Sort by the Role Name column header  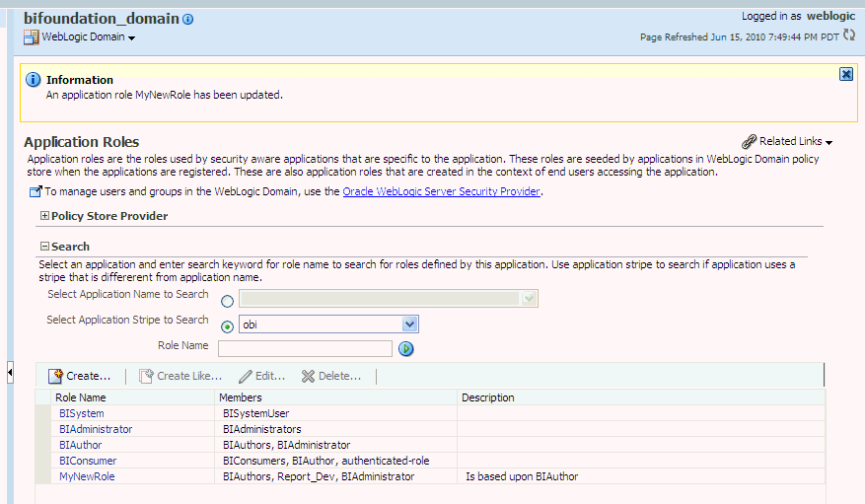(132, 397)
